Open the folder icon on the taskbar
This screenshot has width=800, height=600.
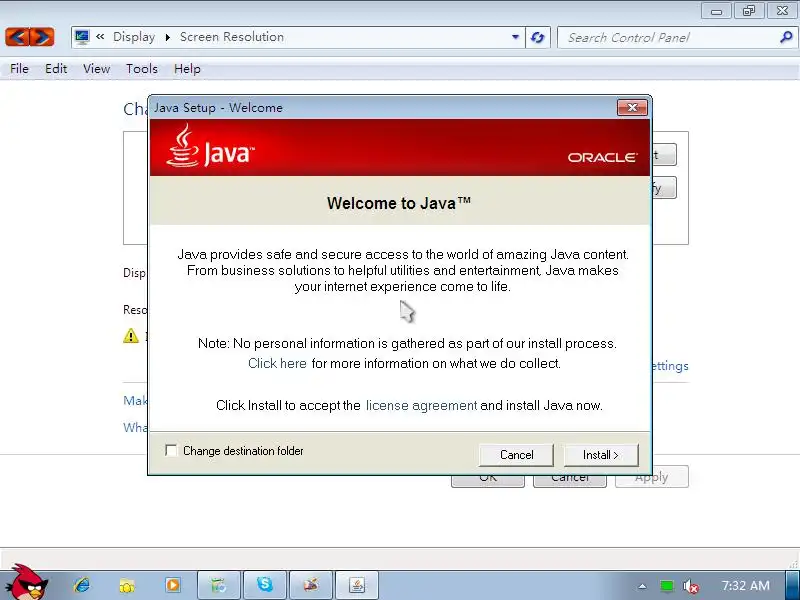tap(127, 586)
